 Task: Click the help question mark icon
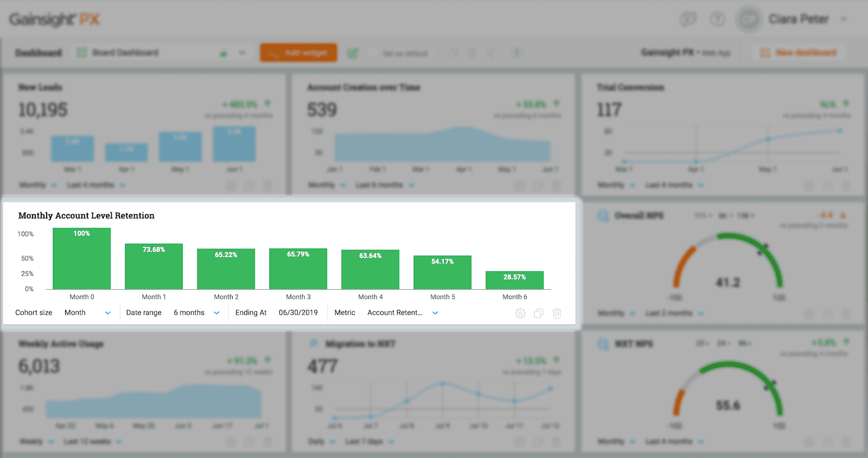pos(717,20)
